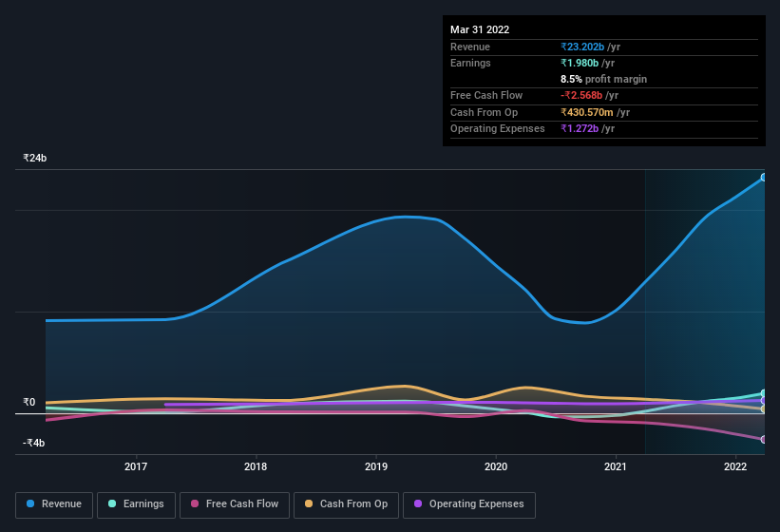Click the Operating Expenses label in tooltip

(x=498, y=128)
